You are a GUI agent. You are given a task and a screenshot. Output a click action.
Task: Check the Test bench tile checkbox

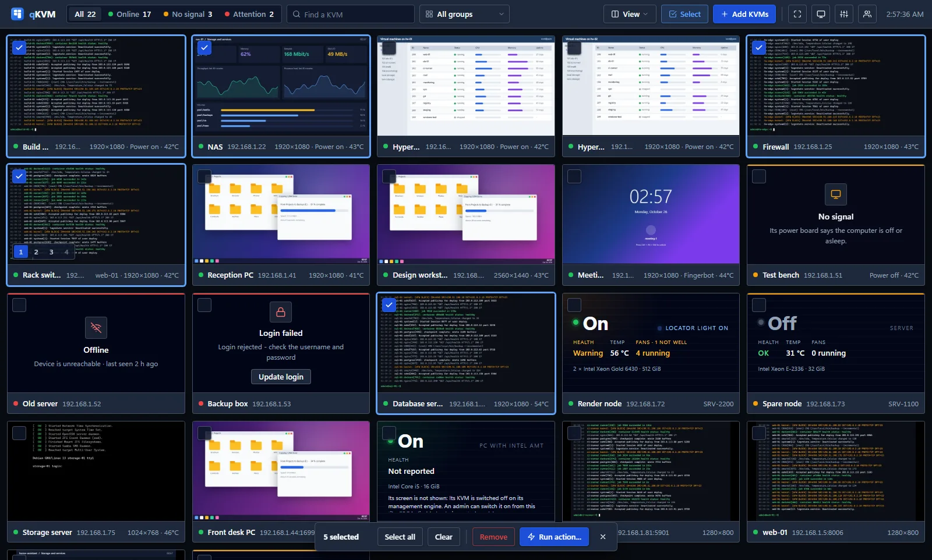point(759,176)
